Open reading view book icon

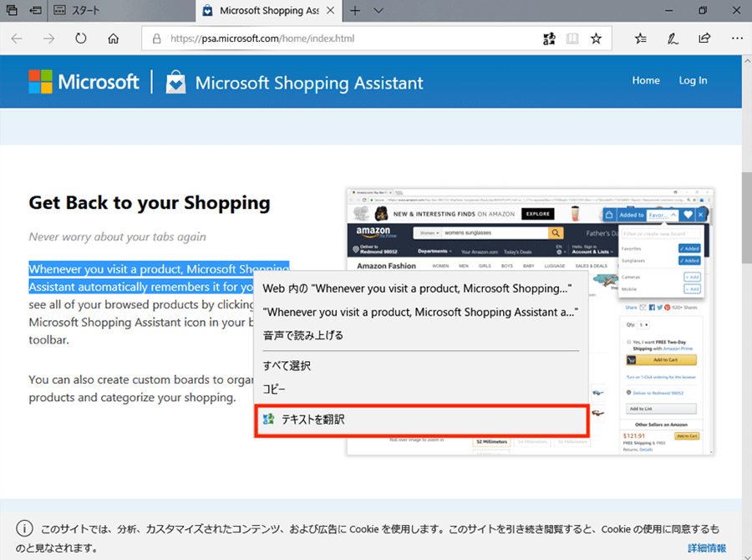572,38
